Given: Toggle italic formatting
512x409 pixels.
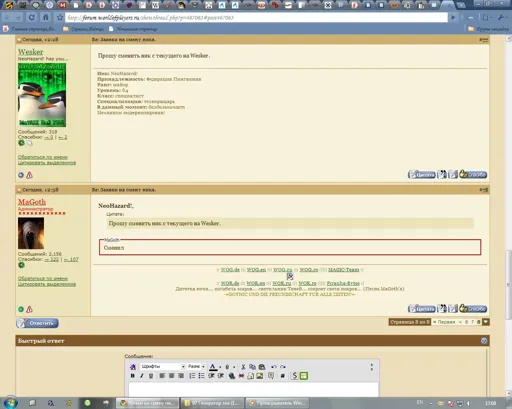Looking at the screenshot, I should (142, 376).
